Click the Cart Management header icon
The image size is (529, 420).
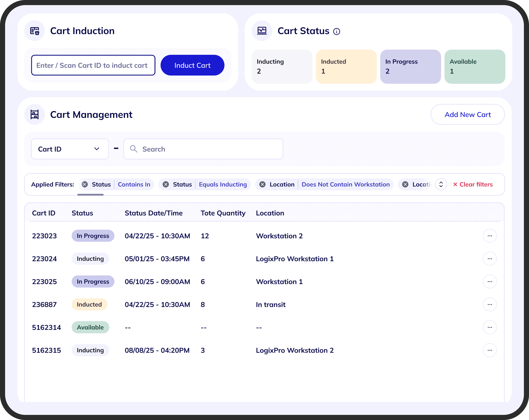(35, 114)
